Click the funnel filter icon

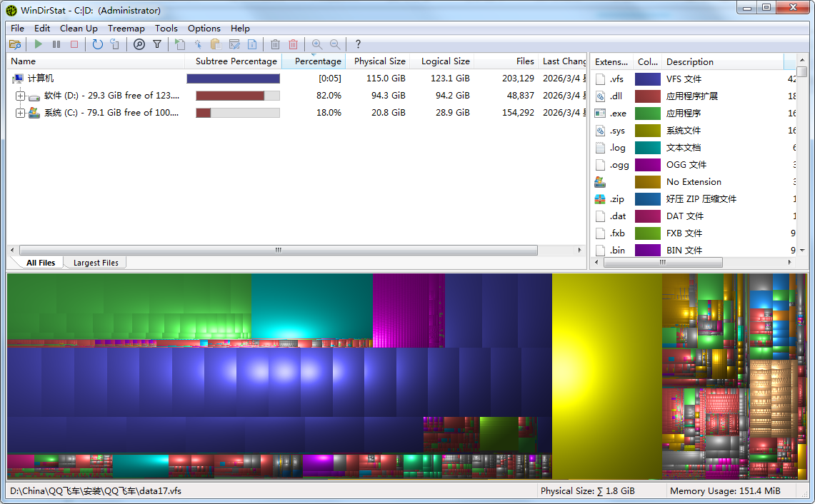157,44
